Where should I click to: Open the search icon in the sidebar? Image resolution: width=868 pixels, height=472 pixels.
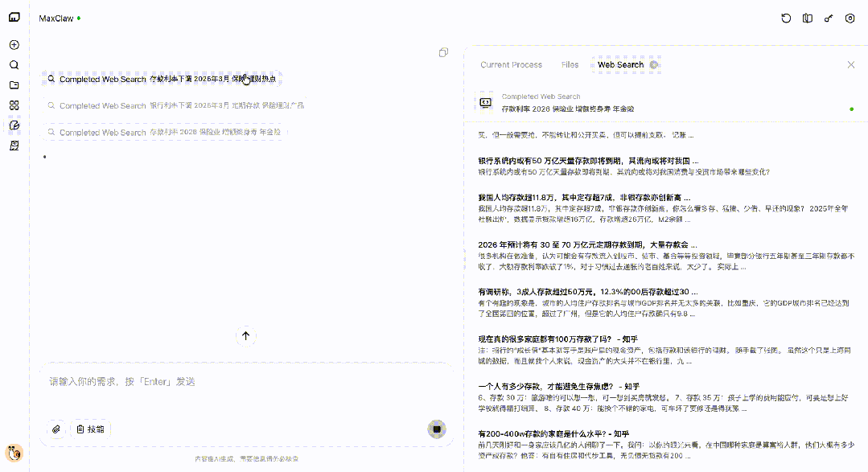tap(12, 65)
